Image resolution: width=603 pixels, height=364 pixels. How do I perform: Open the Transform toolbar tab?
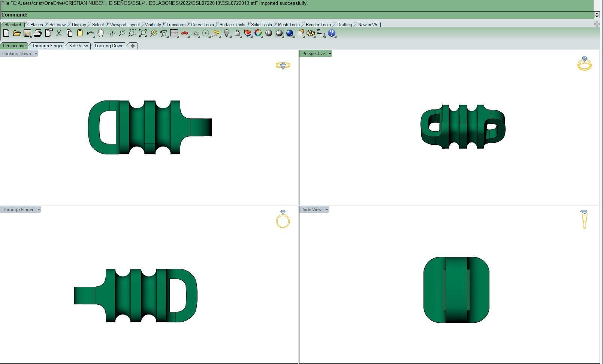[176, 25]
